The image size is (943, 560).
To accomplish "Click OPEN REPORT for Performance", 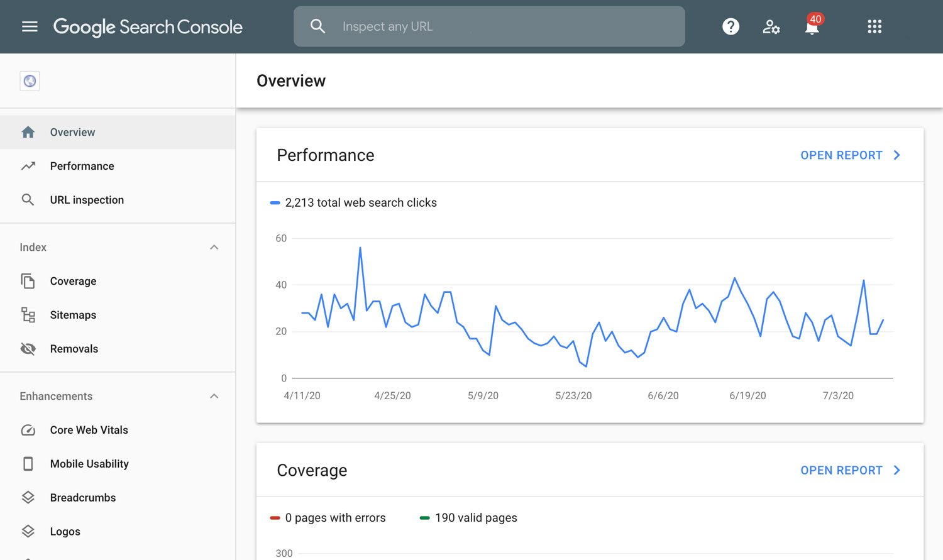I will (x=841, y=155).
